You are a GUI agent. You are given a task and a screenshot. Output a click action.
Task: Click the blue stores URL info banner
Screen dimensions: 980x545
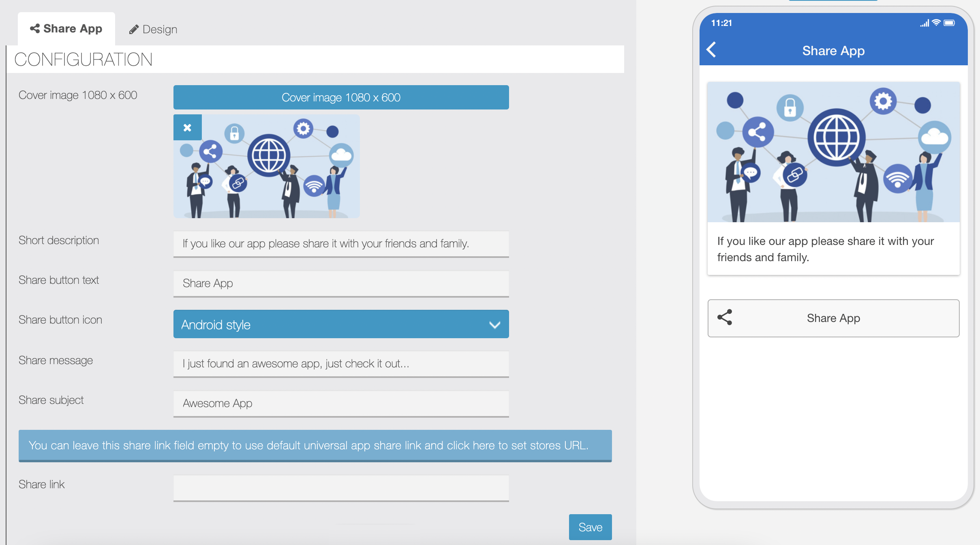click(x=315, y=446)
